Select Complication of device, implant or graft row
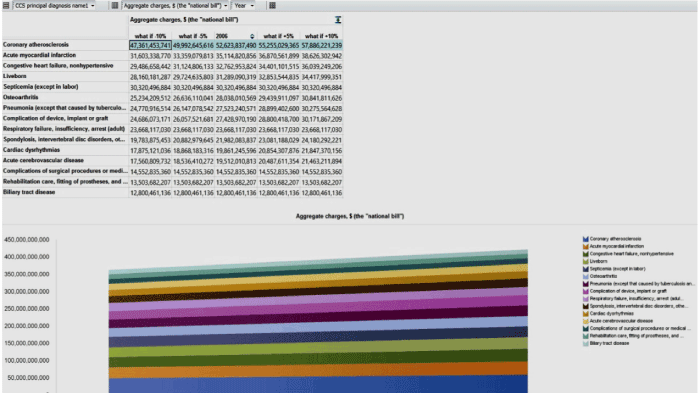Screen dimensions: 700x393 point(65,119)
